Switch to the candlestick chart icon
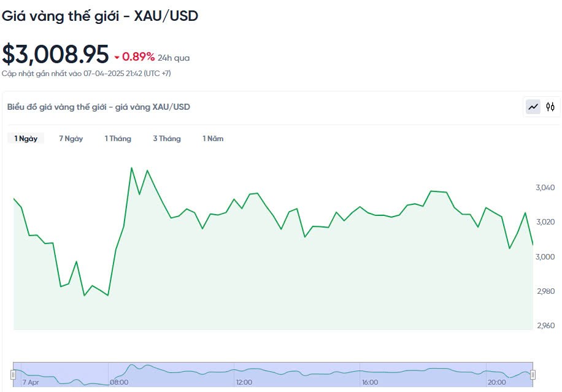Image resolution: width=562 pixels, height=392 pixels. (x=550, y=107)
